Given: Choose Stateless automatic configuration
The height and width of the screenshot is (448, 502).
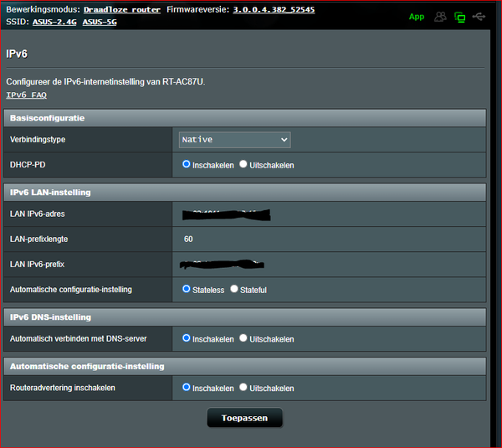Looking at the screenshot, I should tap(187, 289).
